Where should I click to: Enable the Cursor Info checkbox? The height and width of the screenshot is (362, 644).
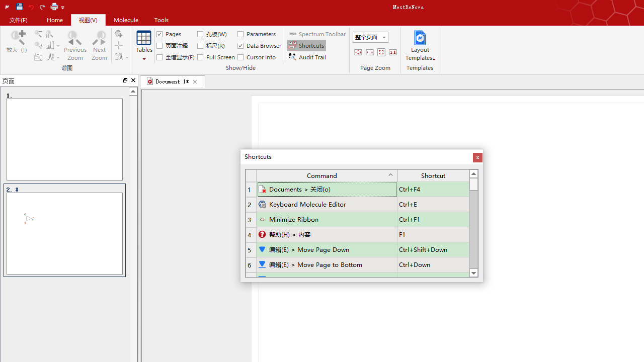(241, 57)
